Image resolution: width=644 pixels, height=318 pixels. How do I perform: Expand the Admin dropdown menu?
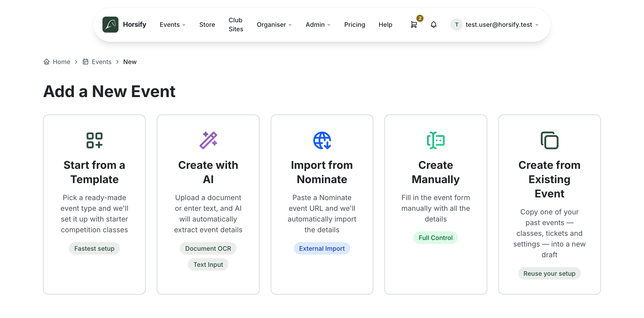pos(318,25)
